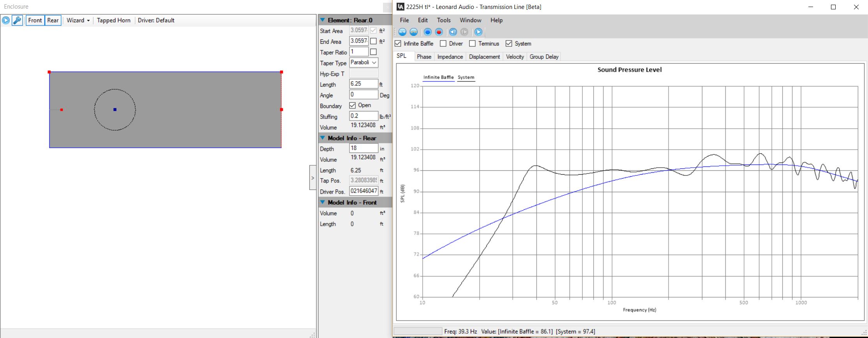Toggle the Boundary Open checkbox
868x338 pixels.
353,106
